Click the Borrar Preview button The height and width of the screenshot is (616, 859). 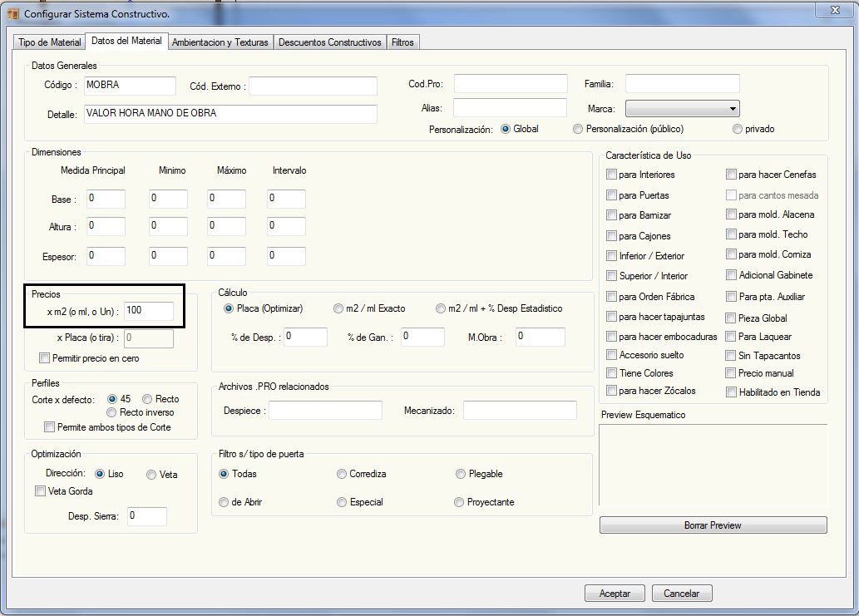pos(713,525)
